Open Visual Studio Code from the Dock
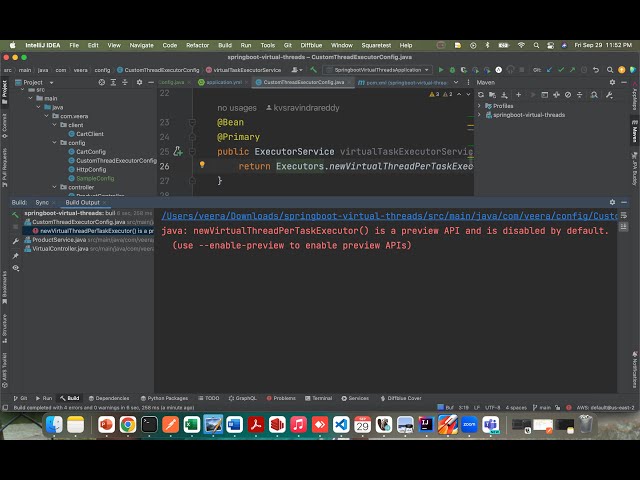The height and width of the screenshot is (480, 640). coord(341,425)
